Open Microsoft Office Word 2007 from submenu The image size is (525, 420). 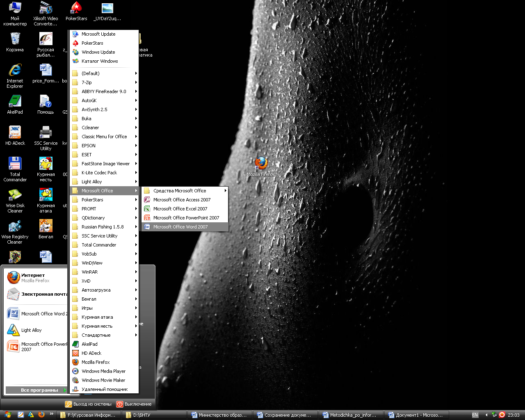[185, 227]
